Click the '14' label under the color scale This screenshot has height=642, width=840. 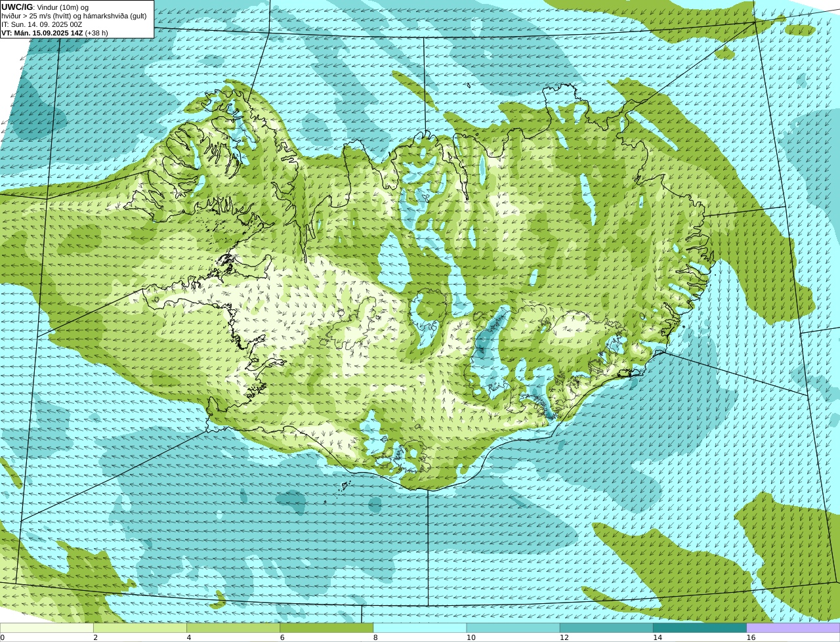click(x=658, y=637)
